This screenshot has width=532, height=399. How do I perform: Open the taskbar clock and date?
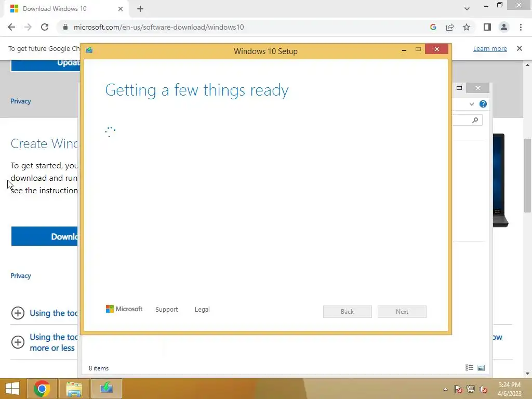pos(509,389)
